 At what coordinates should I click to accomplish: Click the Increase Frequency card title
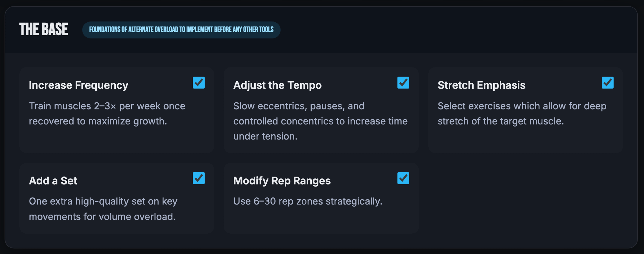[78, 85]
